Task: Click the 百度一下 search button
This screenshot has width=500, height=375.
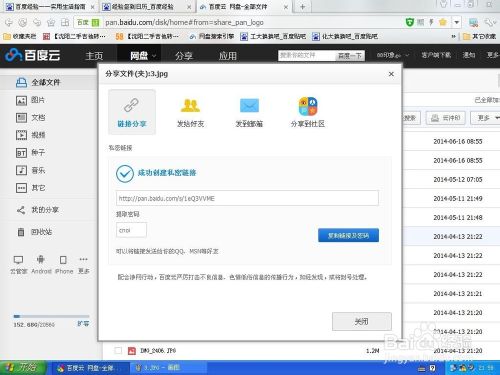Action: pos(350,56)
